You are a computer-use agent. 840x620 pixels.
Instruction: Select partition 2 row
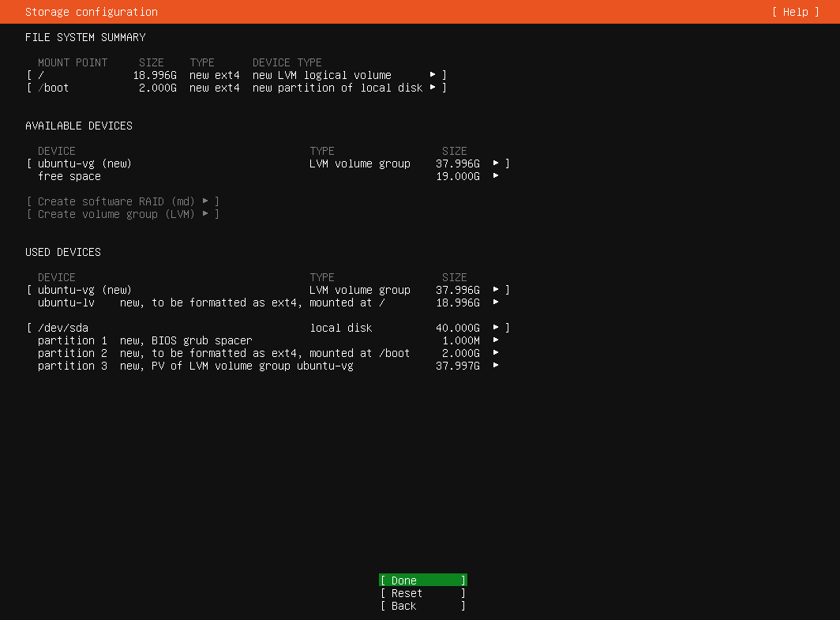point(268,352)
